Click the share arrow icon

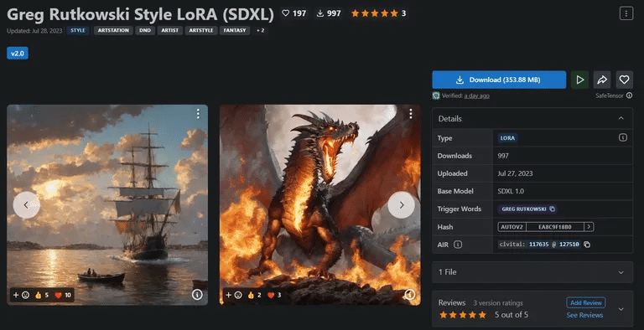602,80
